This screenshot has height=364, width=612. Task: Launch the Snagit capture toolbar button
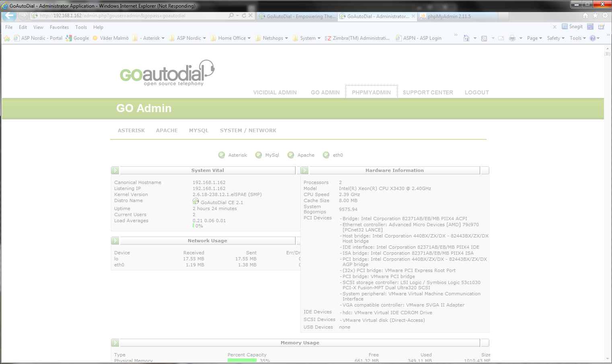[x=572, y=27]
